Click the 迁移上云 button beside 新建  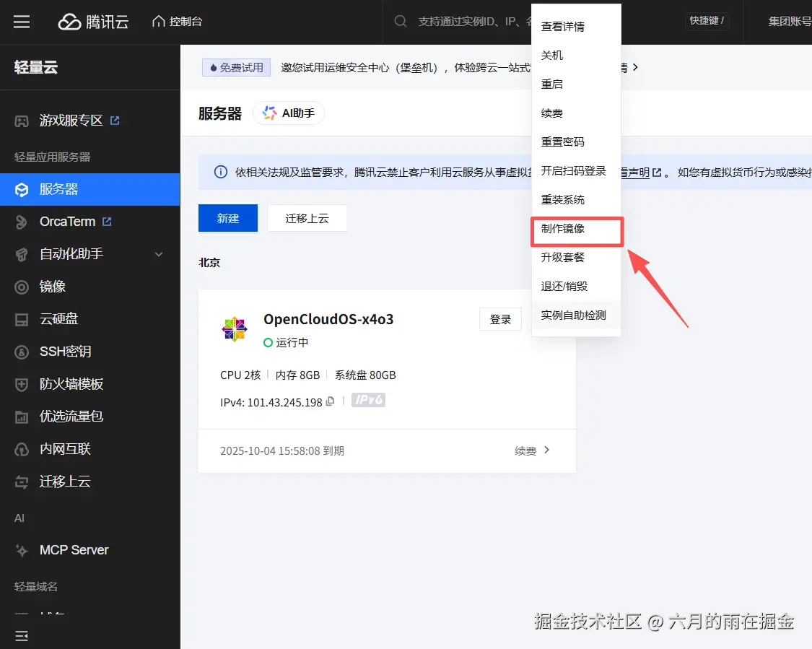(x=307, y=218)
